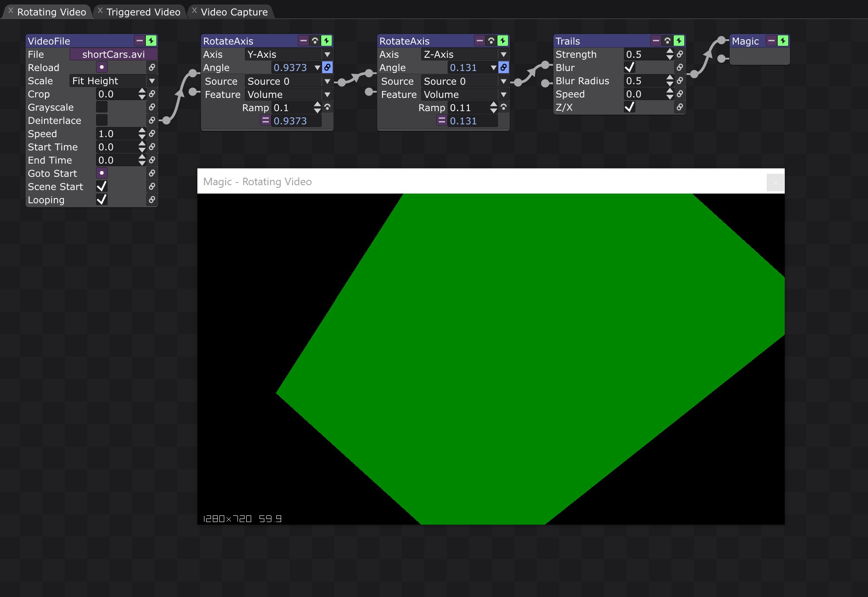Toggle green enable icon on Y-Axis RotateAxis
Viewport: 868px width, 597px height.
pyautogui.click(x=326, y=41)
